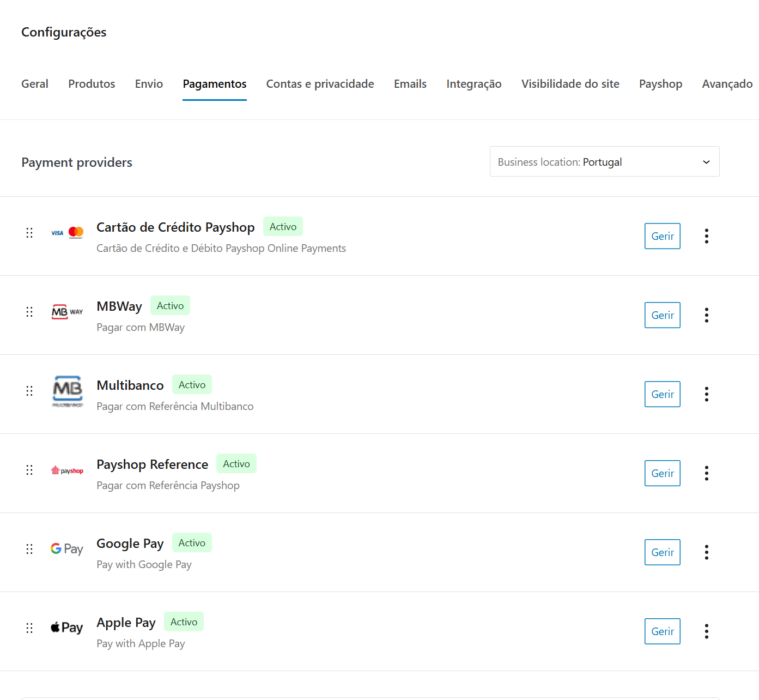The height and width of the screenshot is (700, 759).
Task: Open the Business location dropdown
Action: tap(604, 161)
